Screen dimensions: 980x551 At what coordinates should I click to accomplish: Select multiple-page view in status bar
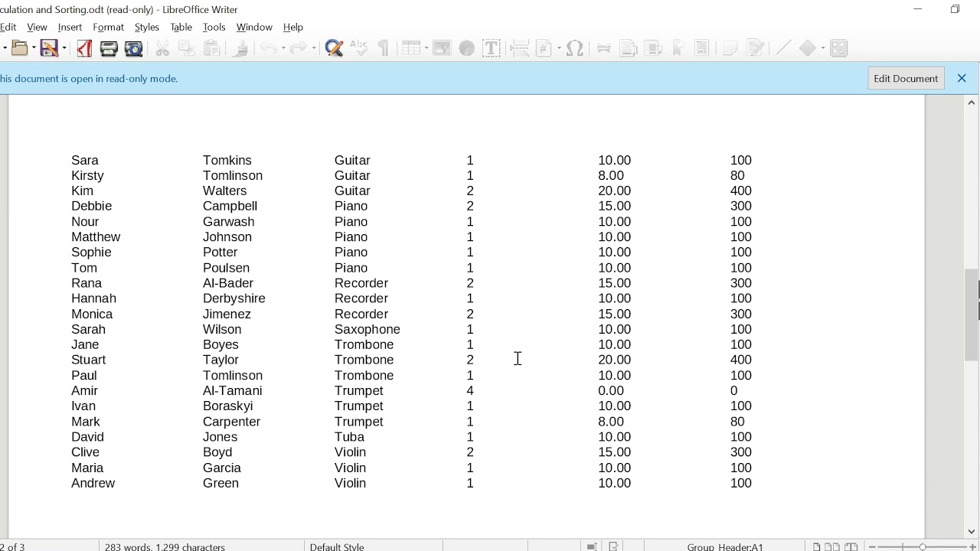(x=831, y=546)
